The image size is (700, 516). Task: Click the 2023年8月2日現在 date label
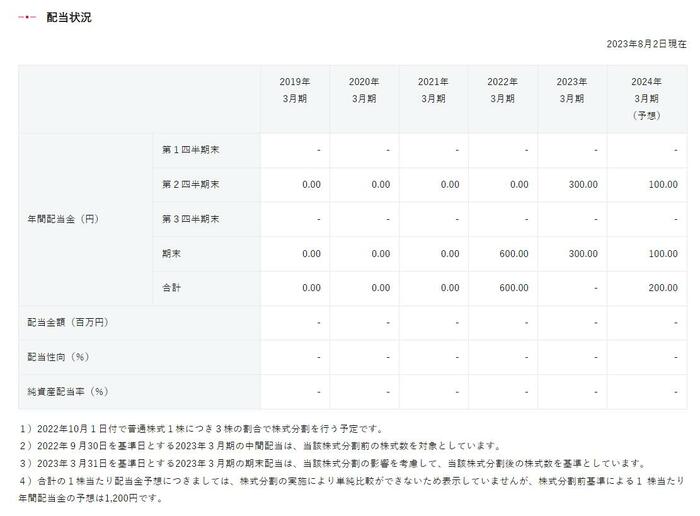coord(646,44)
